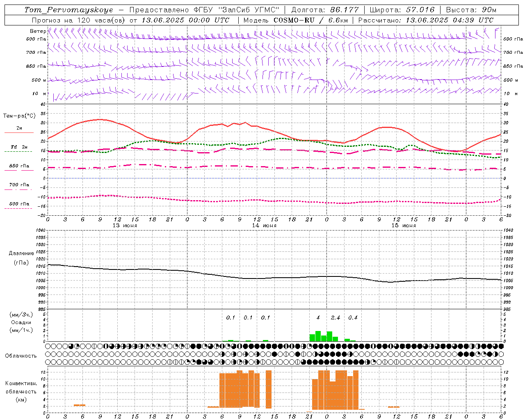Image resolution: width=525 pixels, height=420 pixels.
Task: Click the 3-hour precipitation value '2.4'
Action: click(336, 318)
